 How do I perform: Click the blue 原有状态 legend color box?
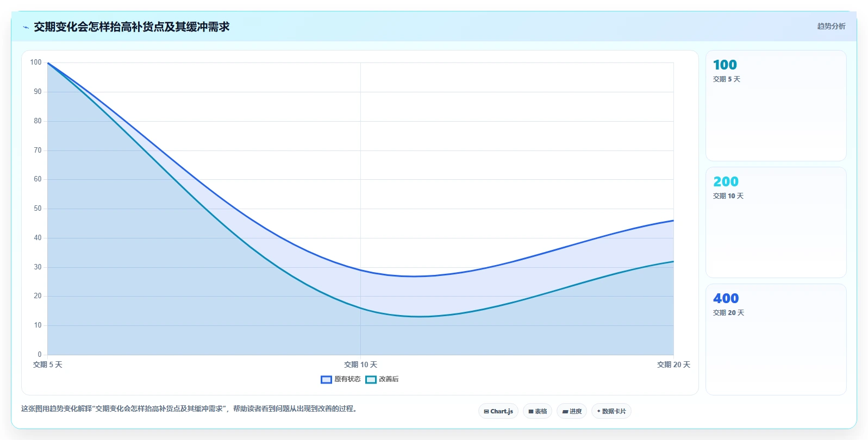pos(326,380)
